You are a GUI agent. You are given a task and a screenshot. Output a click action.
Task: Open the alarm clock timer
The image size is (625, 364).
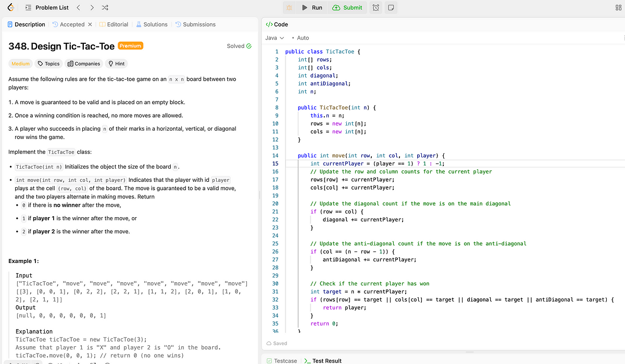tap(376, 7)
